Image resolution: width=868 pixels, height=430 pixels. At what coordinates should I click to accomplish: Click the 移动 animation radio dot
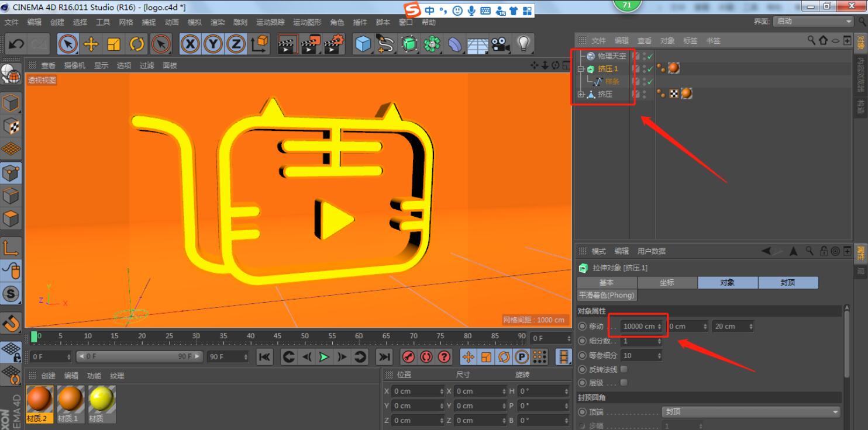coord(582,326)
